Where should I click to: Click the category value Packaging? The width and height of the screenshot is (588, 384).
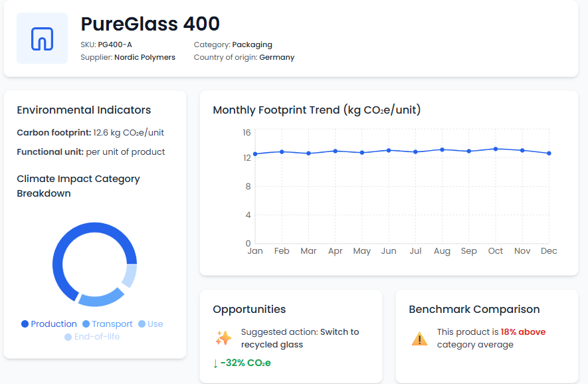pyautogui.click(x=252, y=45)
